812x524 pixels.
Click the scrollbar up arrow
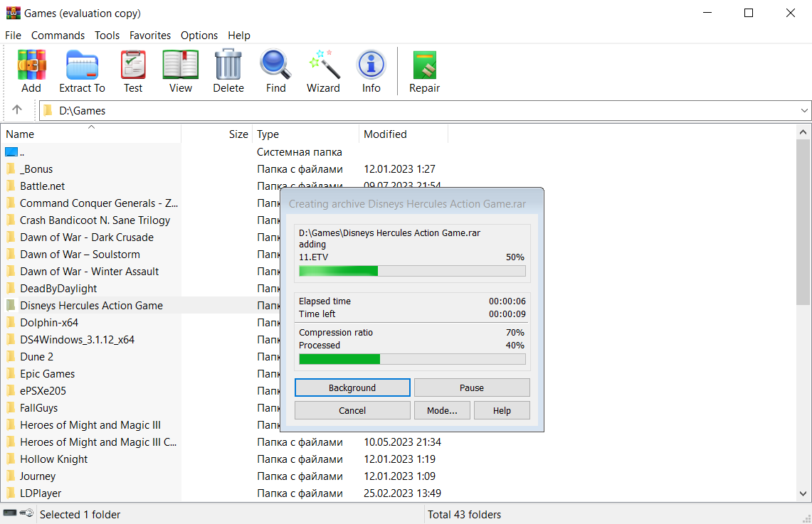point(803,132)
